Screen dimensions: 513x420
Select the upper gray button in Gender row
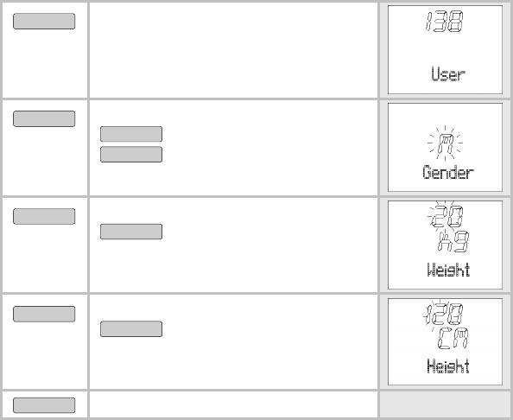click(131, 134)
